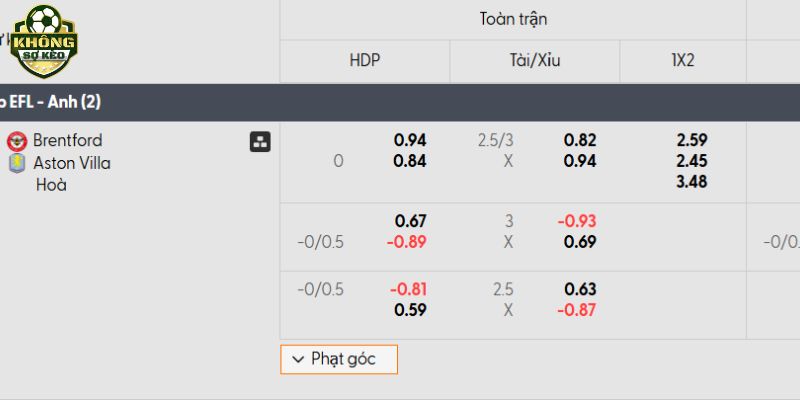Click the Toàn trận header
This screenshot has width=800, height=400.
(513, 19)
